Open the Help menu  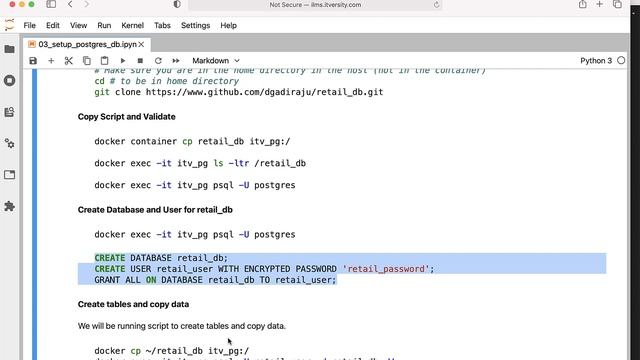229,25
